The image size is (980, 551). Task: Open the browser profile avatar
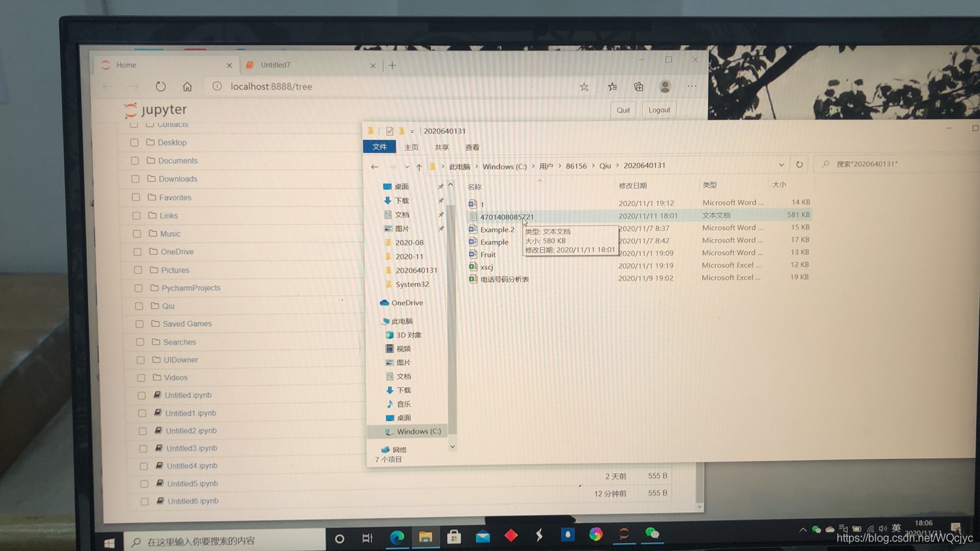[x=665, y=87]
